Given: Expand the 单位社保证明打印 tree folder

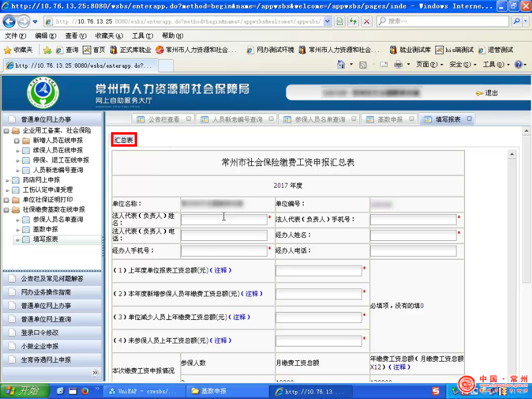Looking at the screenshot, I should click(x=7, y=200).
